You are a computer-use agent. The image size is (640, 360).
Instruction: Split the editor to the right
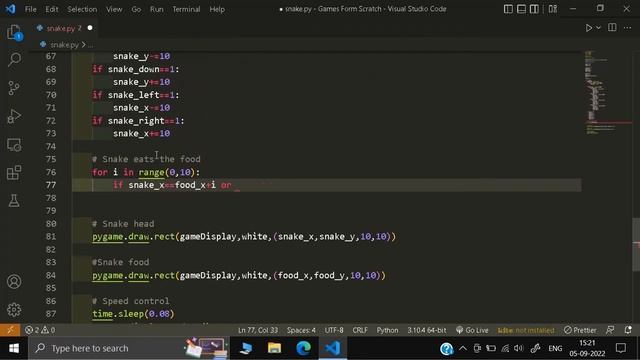point(612,27)
